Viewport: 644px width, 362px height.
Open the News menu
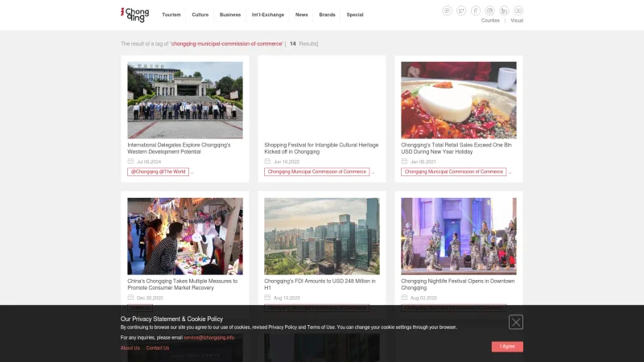click(x=301, y=14)
